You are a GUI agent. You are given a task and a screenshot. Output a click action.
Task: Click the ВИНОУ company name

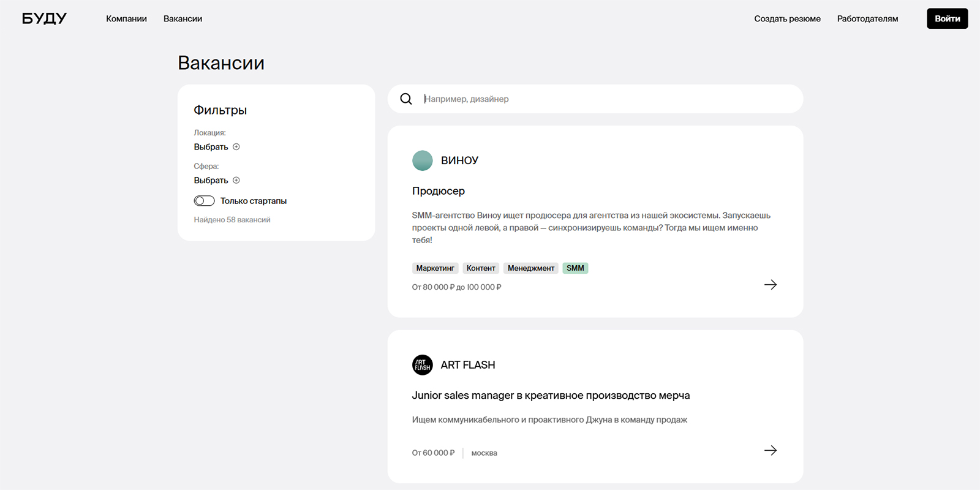pos(459,160)
